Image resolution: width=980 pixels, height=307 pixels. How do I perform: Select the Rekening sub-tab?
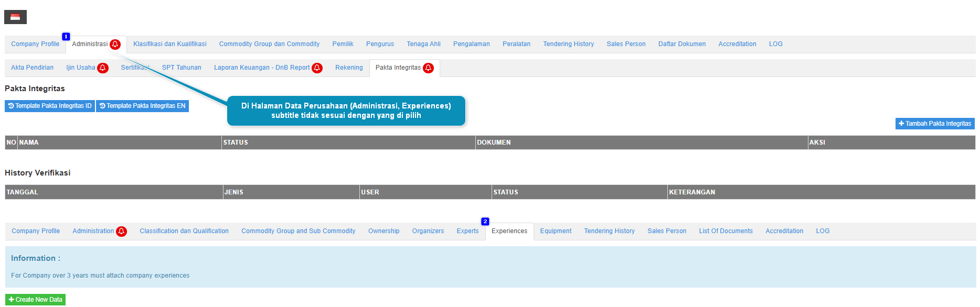pyautogui.click(x=349, y=68)
